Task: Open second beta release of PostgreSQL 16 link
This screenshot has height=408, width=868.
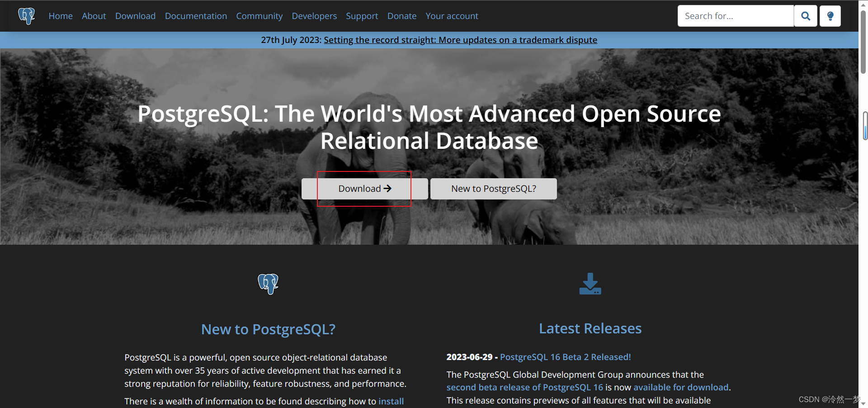Action: tap(524, 387)
